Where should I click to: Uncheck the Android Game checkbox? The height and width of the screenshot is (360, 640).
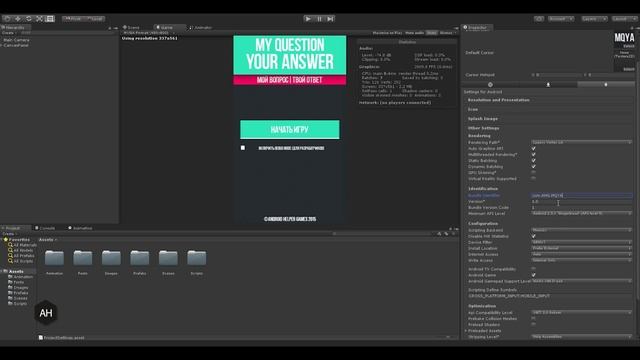(533, 275)
